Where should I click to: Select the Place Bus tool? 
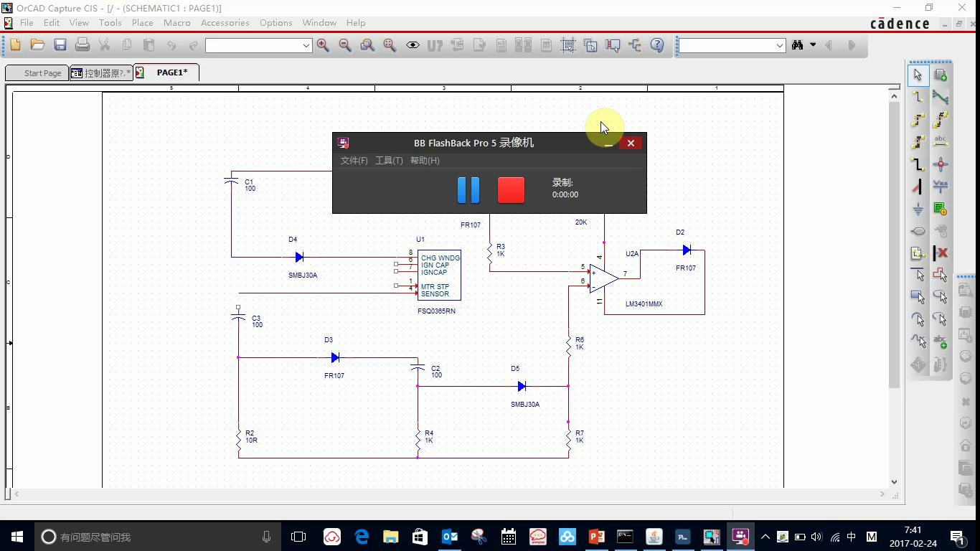(x=918, y=164)
